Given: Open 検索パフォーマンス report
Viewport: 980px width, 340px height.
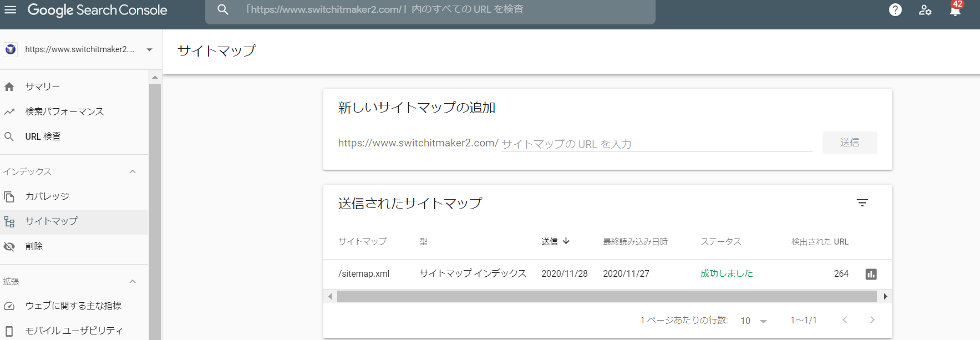Looking at the screenshot, I should pyautogui.click(x=74, y=111).
